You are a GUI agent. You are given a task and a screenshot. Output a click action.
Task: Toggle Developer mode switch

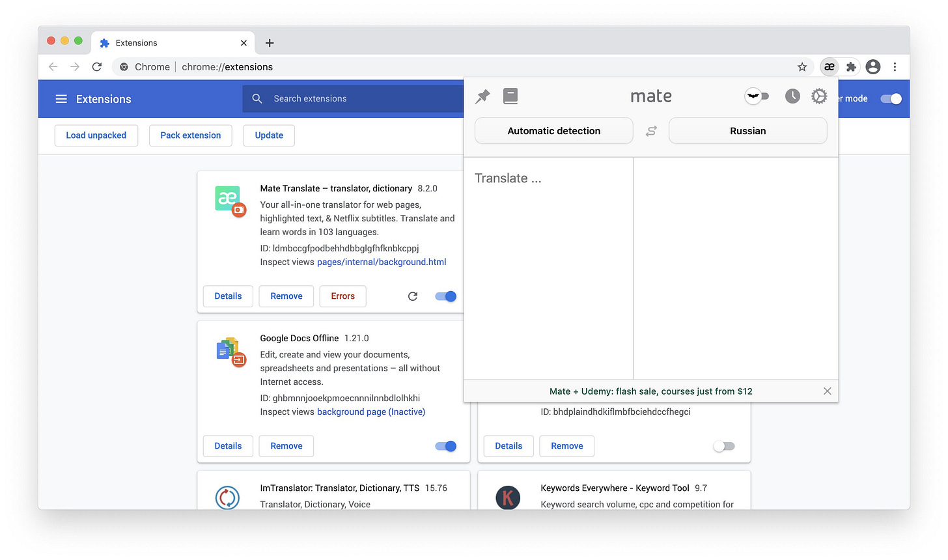click(x=891, y=99)
